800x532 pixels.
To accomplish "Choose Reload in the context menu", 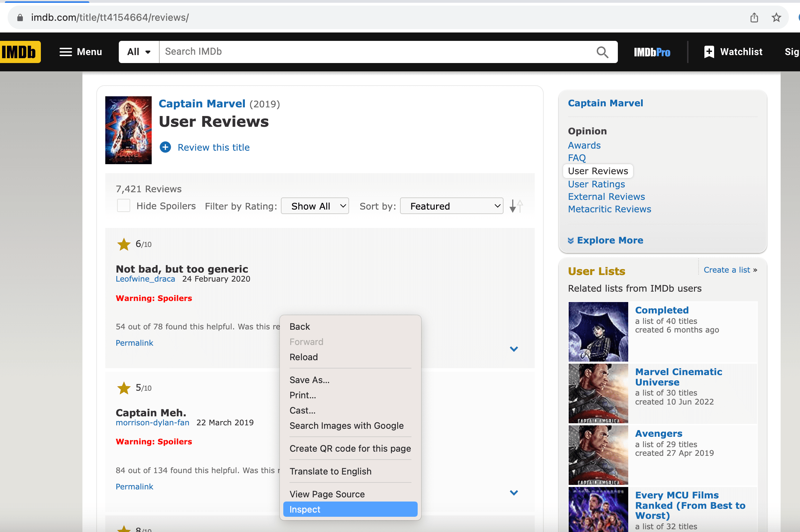I will tap(303, 357).
